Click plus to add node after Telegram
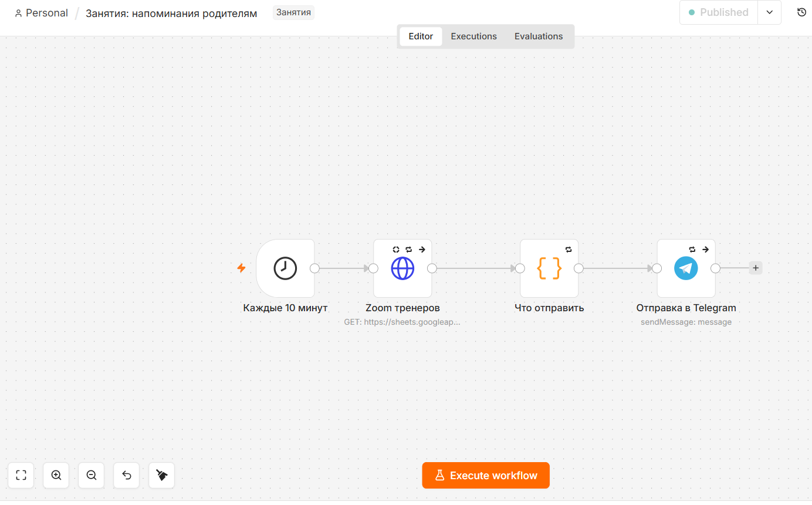 [x=756, y=268]
